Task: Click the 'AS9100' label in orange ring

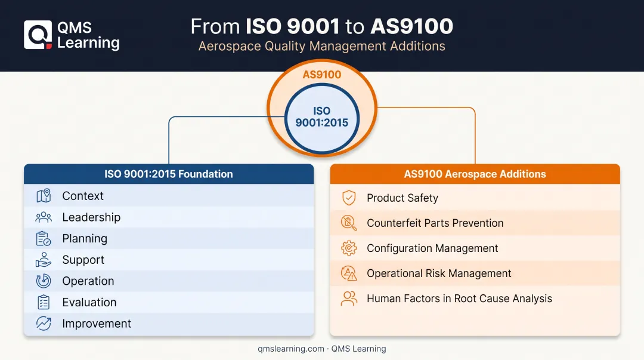Action: (322, 75)
